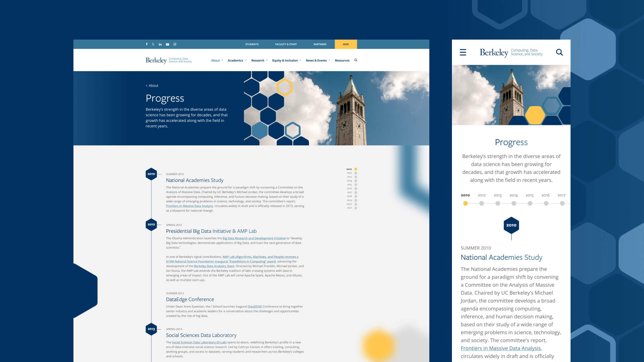Open the Frontiers in Massive Data Analysis desktop link
Viewport: 644px width, 362px height.
click(x=190, y=206)
